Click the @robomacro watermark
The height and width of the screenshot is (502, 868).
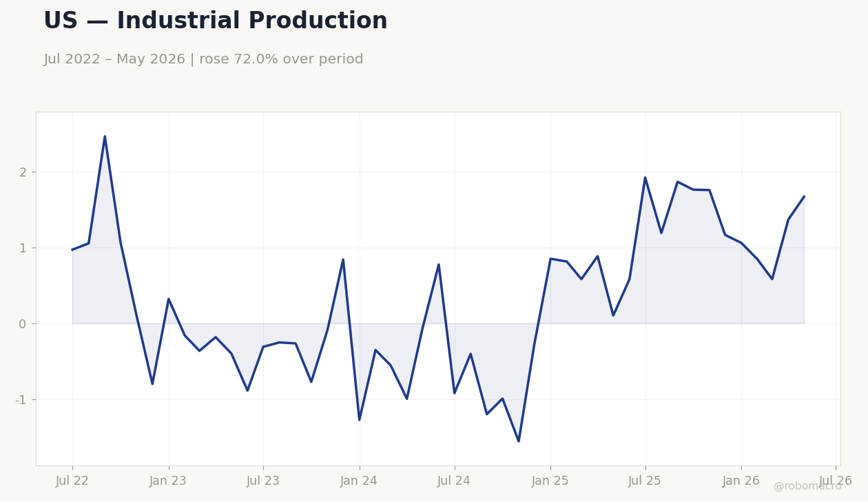pos(807,486)
